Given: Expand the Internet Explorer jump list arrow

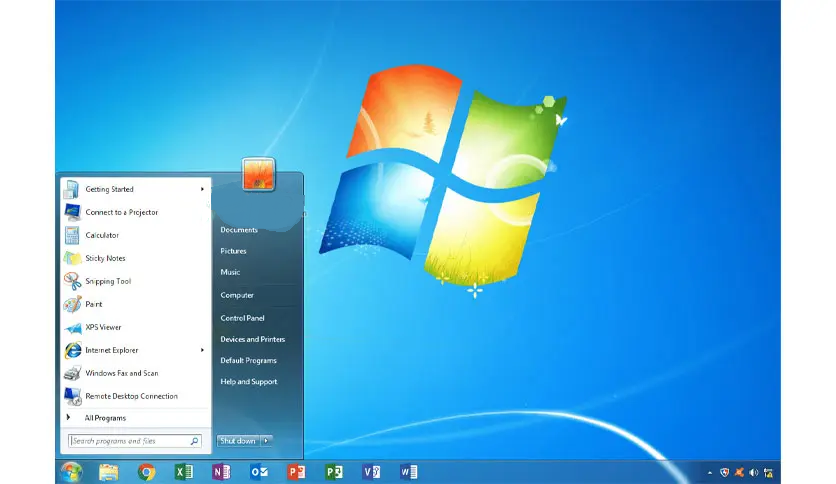Looking at the screenshot, I should point(202,350).
